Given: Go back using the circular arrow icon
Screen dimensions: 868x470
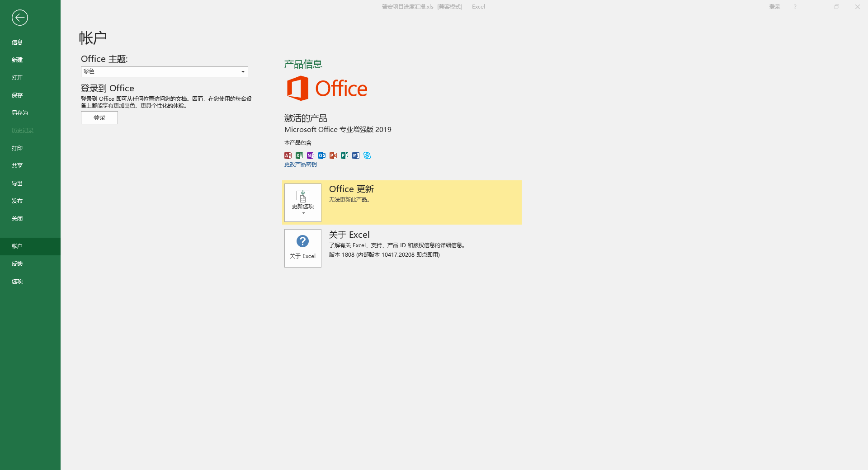Looking at the screenshot, I should (20, 18).
